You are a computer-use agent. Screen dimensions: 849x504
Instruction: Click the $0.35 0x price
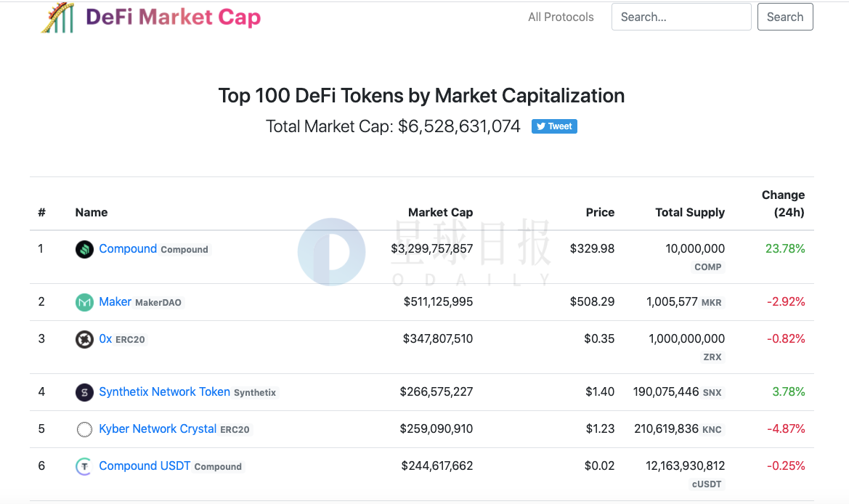(599, 338)
